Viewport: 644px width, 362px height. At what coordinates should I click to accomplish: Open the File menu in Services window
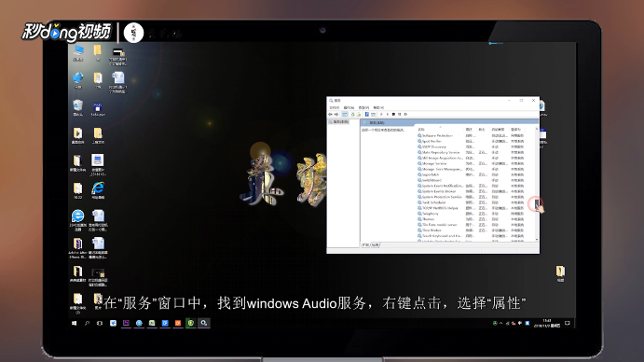334,108
